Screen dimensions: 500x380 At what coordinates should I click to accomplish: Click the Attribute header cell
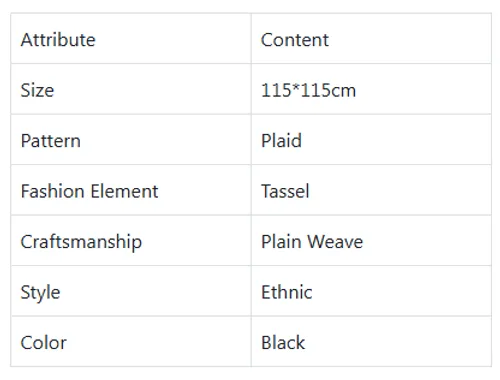click(131, 38)
